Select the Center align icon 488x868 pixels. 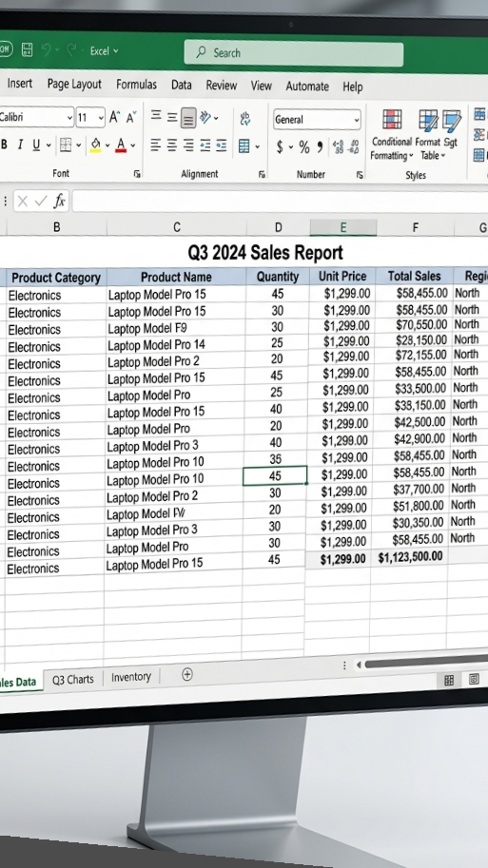(172, 145)
